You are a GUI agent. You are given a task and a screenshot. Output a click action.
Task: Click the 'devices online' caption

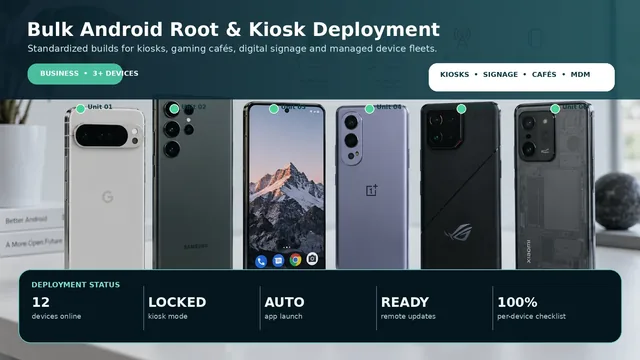(x=56, y=316)
